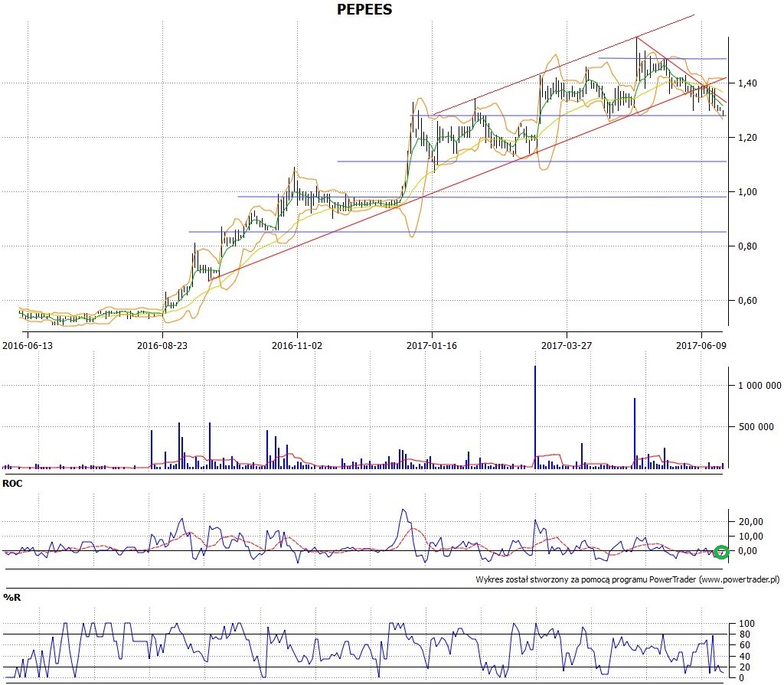Click the PowerTrader credit text
Viewport: 784px width, 685px height.
click(x=628, y=579)
